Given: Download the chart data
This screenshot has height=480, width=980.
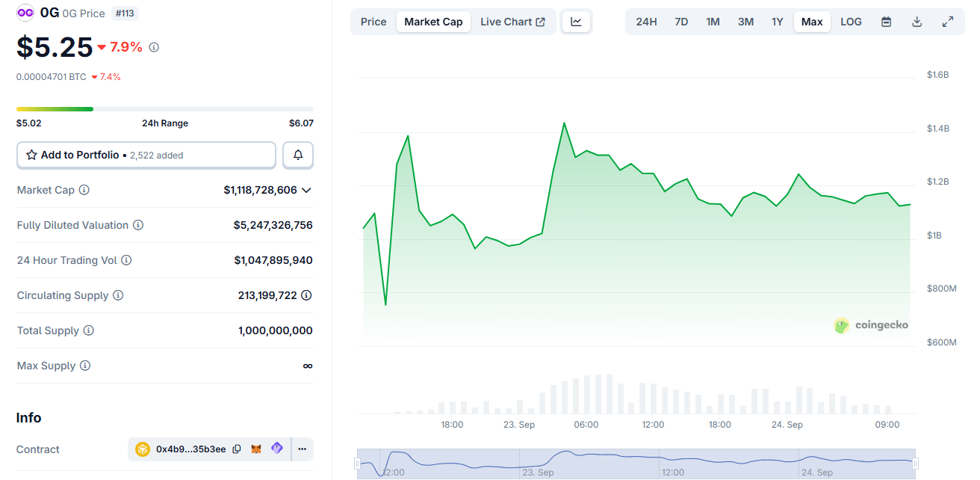Looking at the screenshot, I should pyautogui.click(x=917, y=22).
